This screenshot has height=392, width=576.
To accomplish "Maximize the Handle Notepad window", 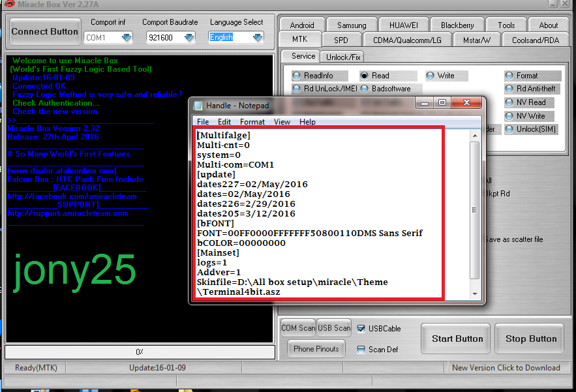I will tap(442, 102).
